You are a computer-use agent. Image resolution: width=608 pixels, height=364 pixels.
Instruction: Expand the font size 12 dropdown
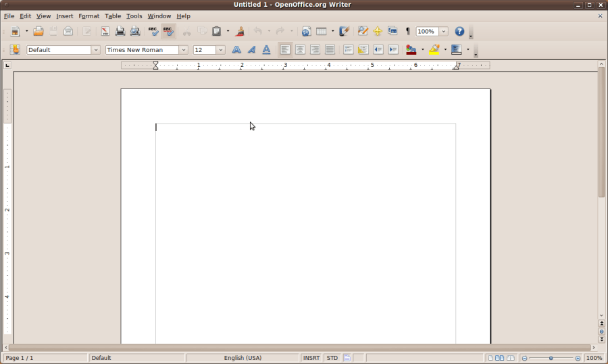[220, 50]
